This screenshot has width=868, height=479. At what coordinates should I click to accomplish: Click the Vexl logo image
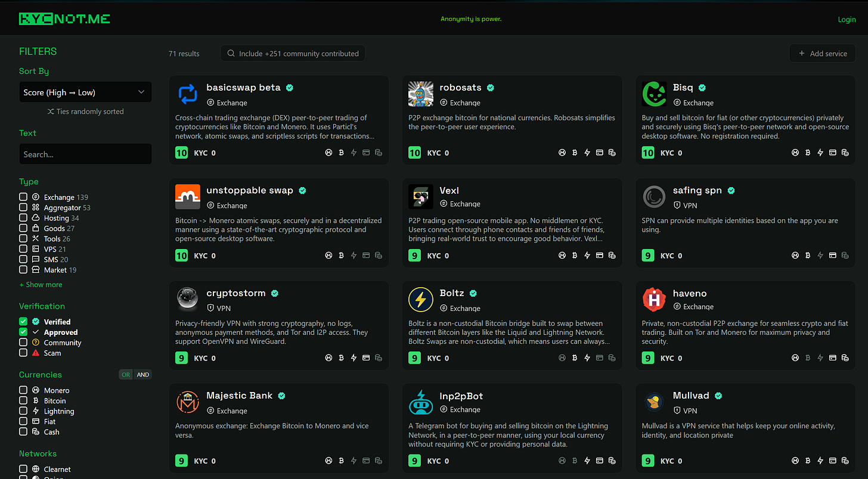[x=421, y=197]
